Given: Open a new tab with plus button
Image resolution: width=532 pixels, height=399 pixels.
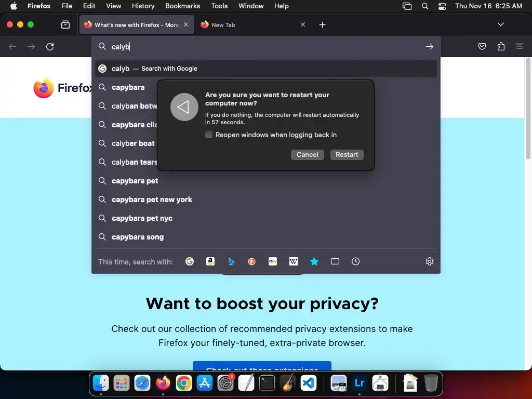Looking at the screenshot, I should pyautogui.click(x=322, y=25).
